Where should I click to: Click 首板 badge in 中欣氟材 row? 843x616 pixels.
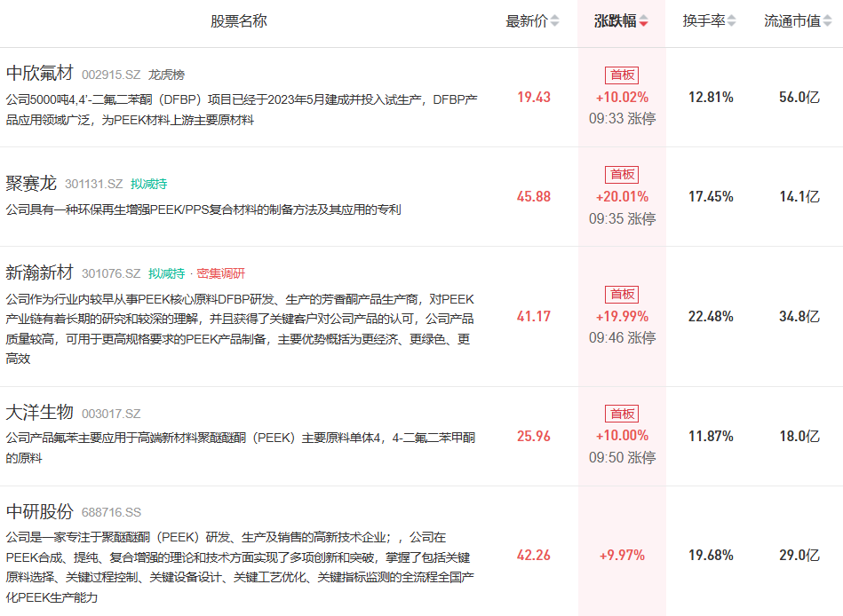622,75
